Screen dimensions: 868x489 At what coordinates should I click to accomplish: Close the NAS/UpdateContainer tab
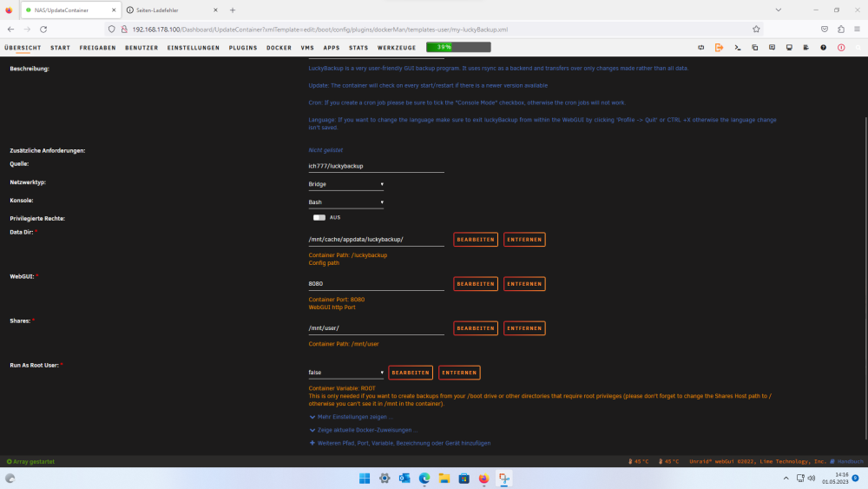pos(114,10)
